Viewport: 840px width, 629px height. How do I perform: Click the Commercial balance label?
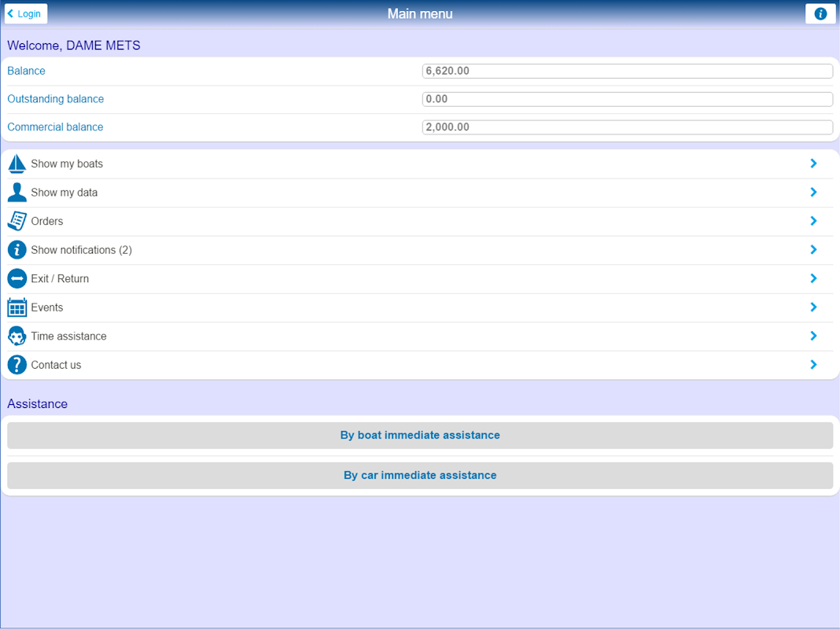(x=55, y=127)
